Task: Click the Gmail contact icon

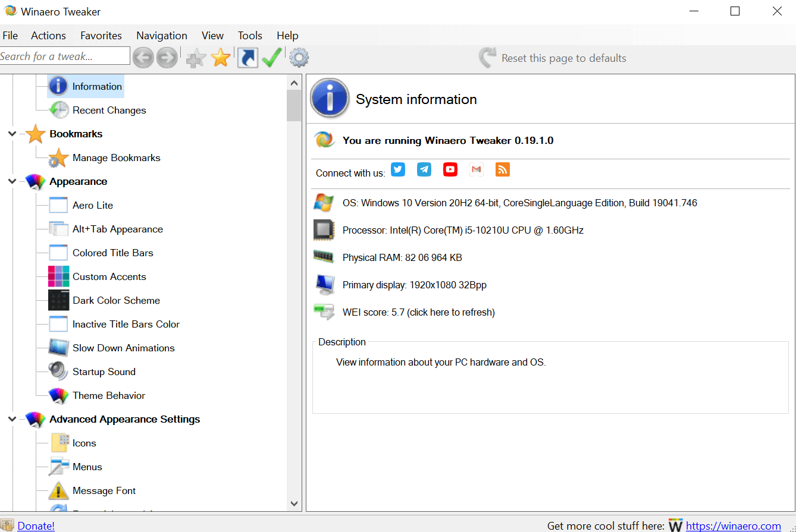Action: pyautogui.click(x=476, y=169)
